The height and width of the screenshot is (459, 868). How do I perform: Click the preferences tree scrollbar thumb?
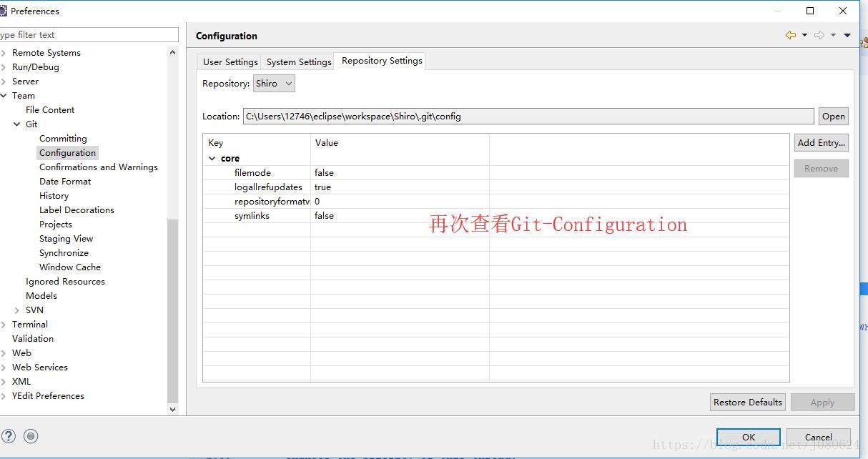(x=172, y=311)
